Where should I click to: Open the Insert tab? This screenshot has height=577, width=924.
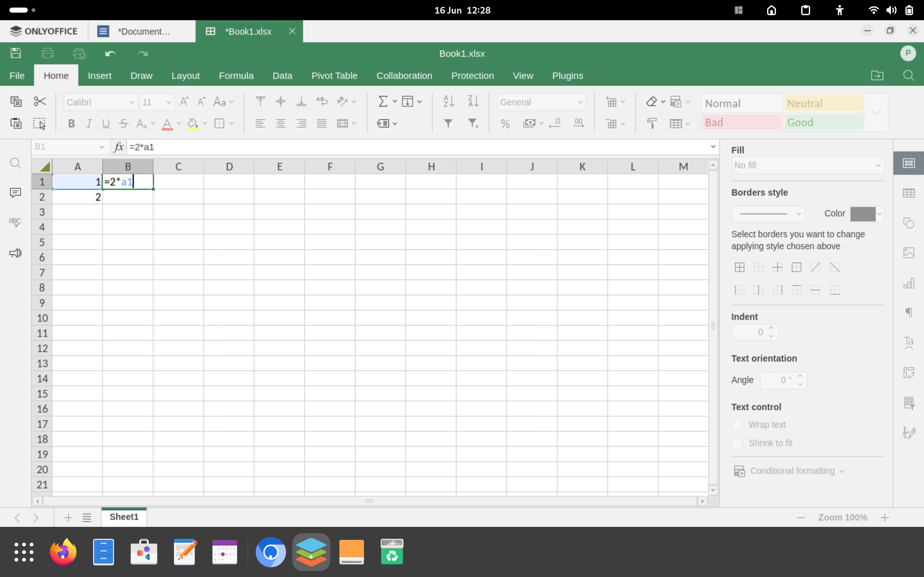[x=100, y=75]
